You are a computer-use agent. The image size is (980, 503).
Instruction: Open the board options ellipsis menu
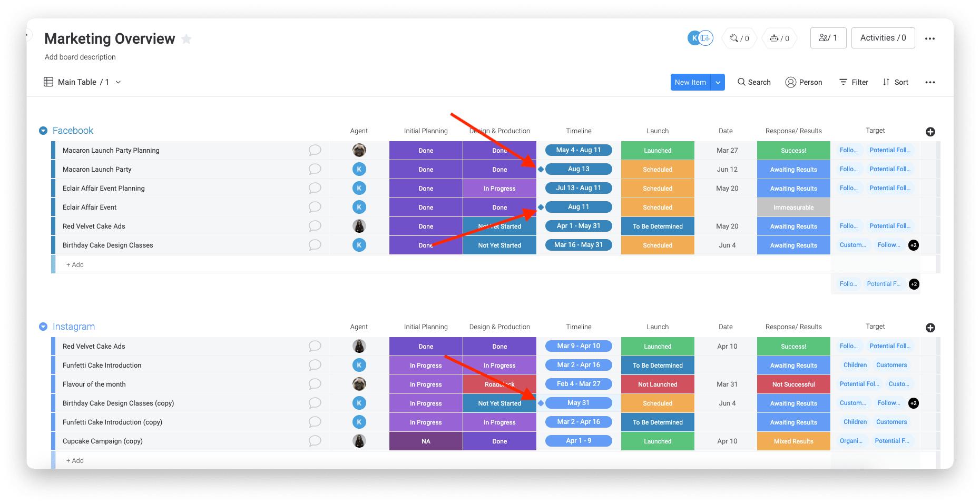pos(930,38)
